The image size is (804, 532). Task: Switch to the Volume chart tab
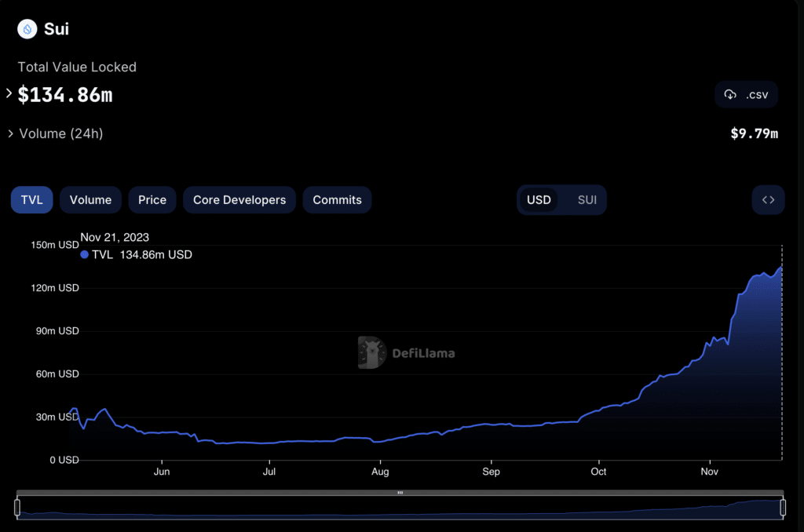(x=90, y=200)
